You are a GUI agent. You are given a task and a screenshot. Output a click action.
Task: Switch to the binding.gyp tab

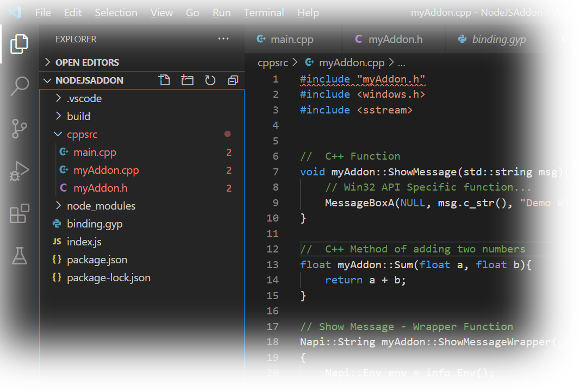coord(498,39)
